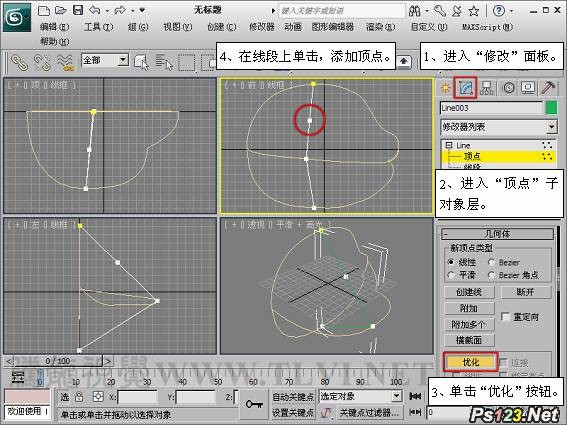Select the Bezier vertex type radio button
The width and height of the screenshot is (567, 425).
[491, 262]
